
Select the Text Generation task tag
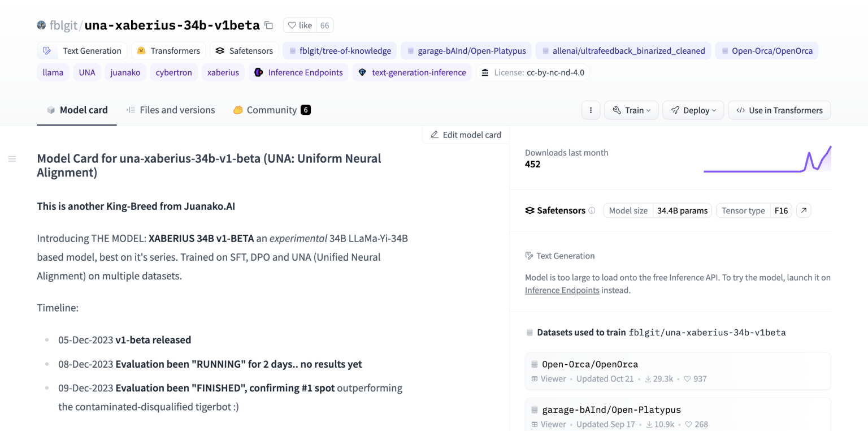(x=82, y=51)
